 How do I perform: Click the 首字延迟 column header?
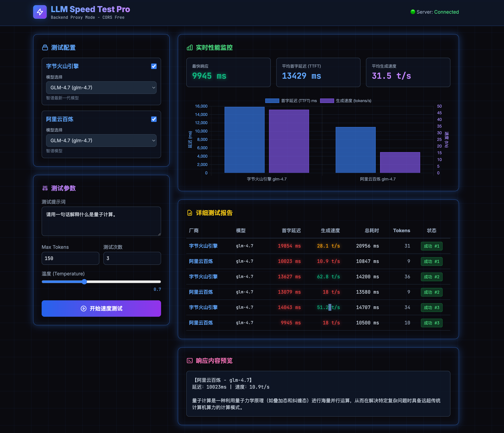coord(291,231)
